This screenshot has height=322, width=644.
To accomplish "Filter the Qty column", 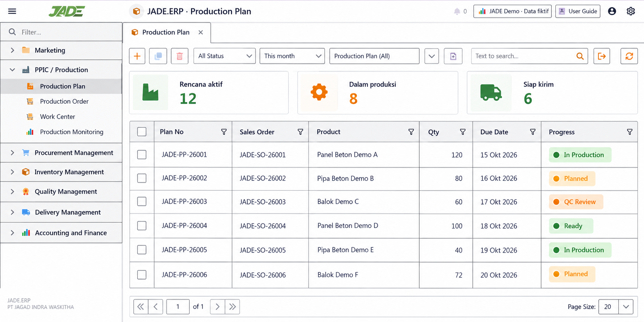I will click(463, 132).
